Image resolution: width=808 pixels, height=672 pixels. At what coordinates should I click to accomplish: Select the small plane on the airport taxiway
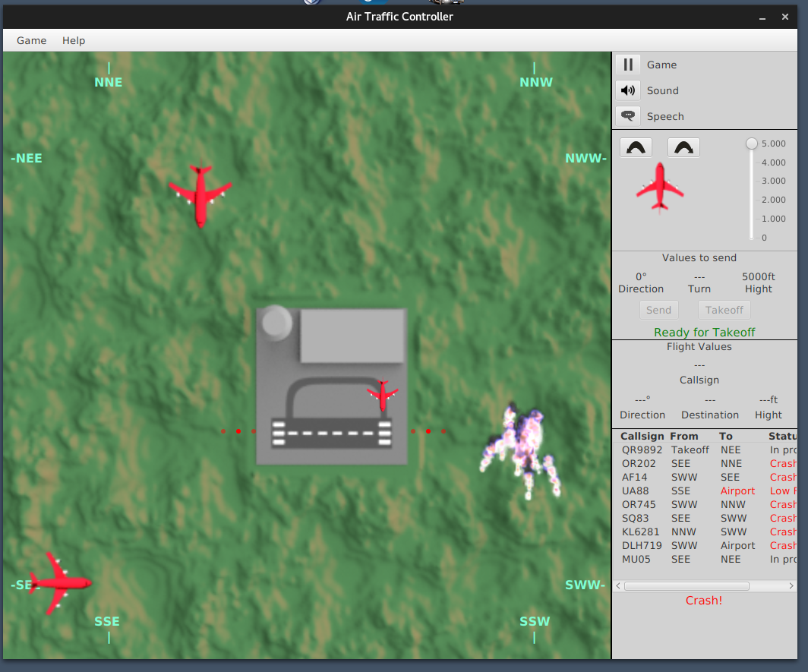pos(383,396)
